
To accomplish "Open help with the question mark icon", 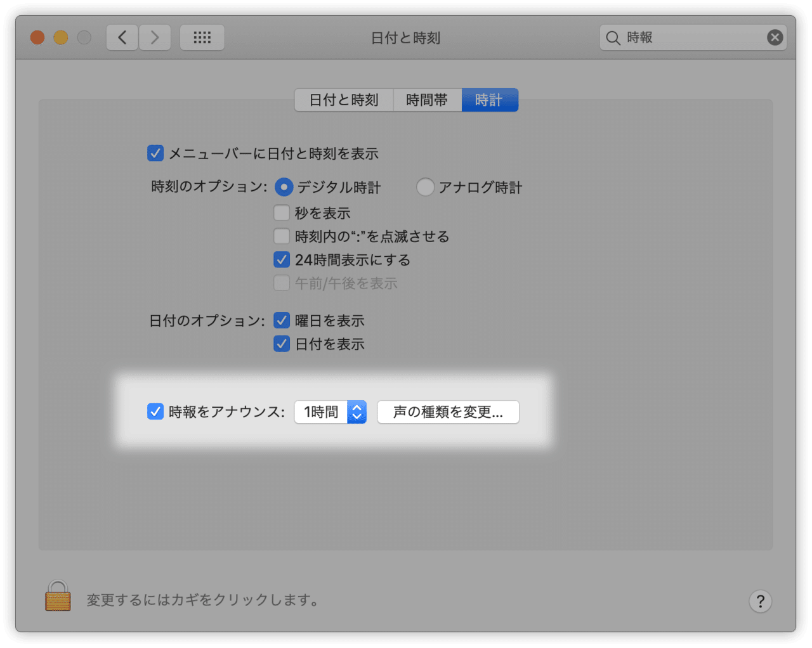I will tap(760, 601).
